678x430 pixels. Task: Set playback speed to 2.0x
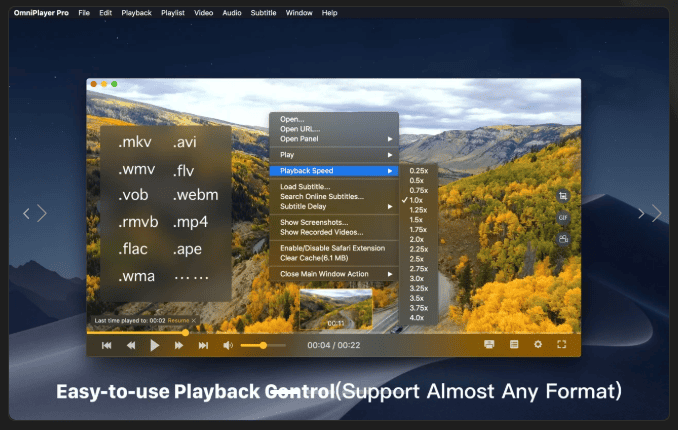point(418,239)
